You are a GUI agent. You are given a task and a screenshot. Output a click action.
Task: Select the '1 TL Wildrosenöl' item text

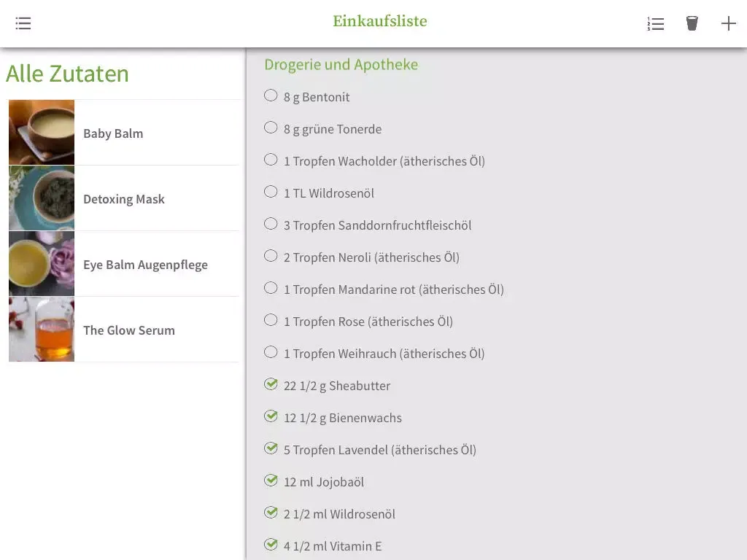[329, 193]
